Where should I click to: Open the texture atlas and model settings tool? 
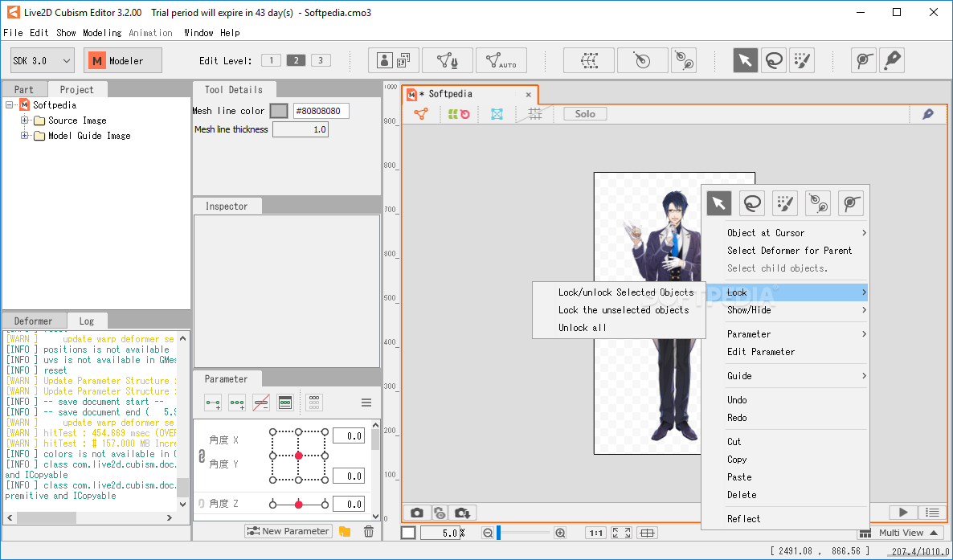[394, 60]
